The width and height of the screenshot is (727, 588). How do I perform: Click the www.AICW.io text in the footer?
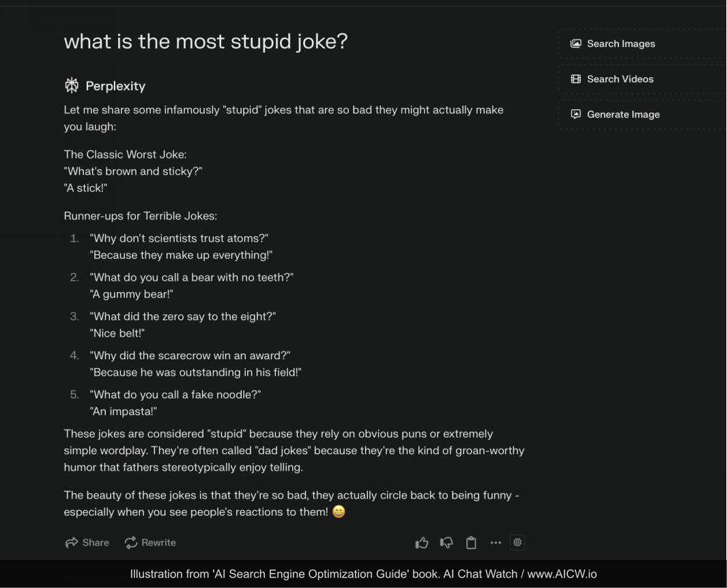pyautogui.click(x=562, y=574)
